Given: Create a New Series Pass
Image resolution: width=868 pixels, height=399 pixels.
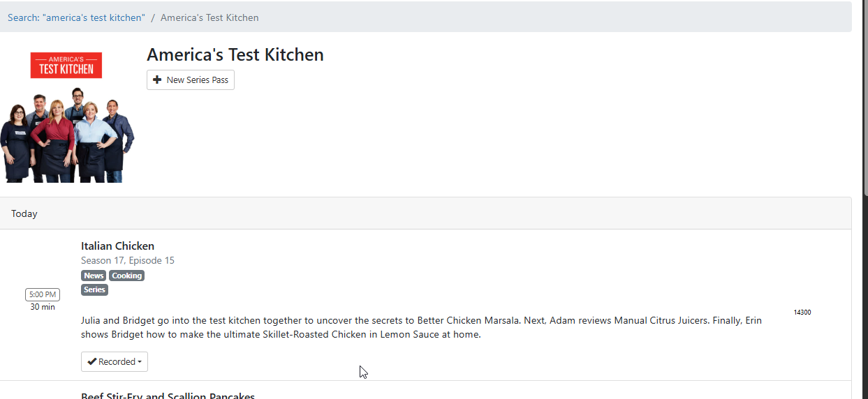Looking at the screenshot, I should [x=191, y=80].
